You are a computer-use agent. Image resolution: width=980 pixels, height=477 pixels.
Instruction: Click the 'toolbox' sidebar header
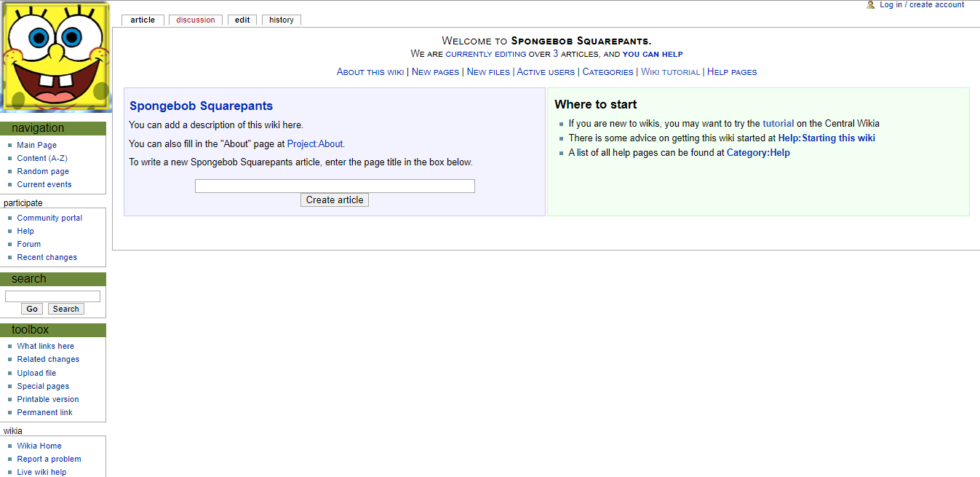(53, 331)
